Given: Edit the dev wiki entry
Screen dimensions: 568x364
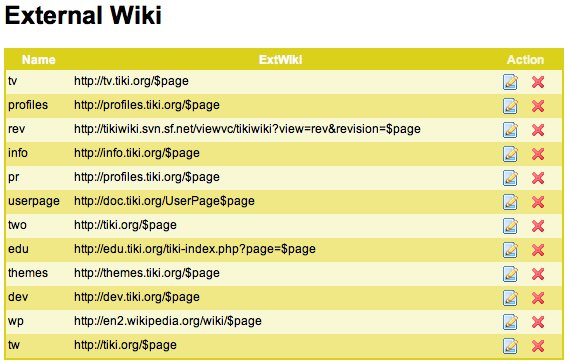Looking at the screenshot, I should point(510,298).
